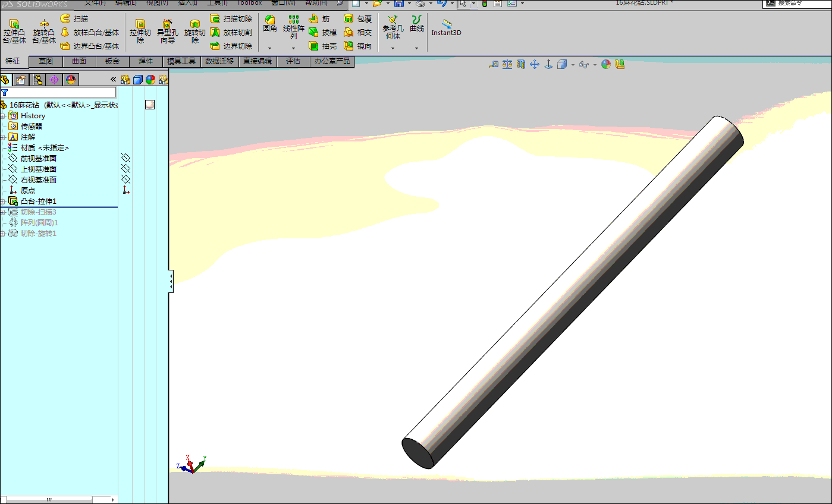Click the edit appearance color ball icon

click(x=606, y=64)
